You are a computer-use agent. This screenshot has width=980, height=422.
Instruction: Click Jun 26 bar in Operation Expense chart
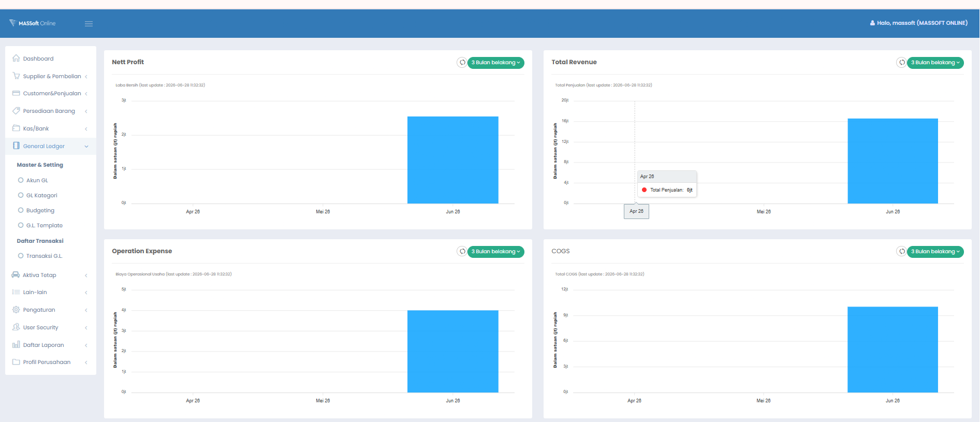tap(452, 352)
